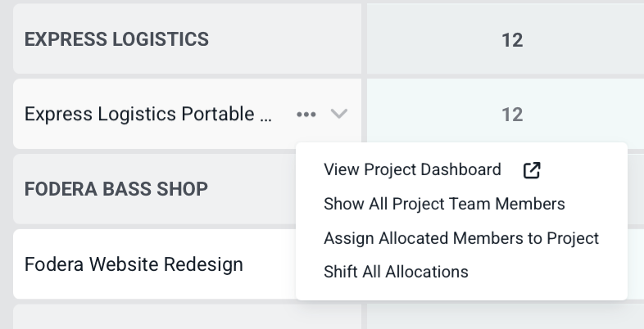Image resolution: width=644 pixels, height=329 pixels.
Task: Select Shift All Allocations
Action: pyautogui.click(x=396, y=272)
